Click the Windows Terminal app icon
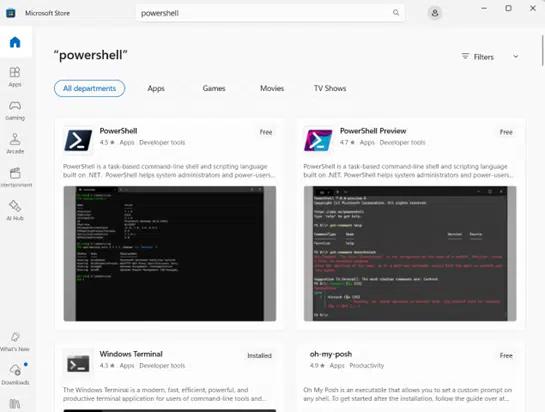 click(78, 363)
